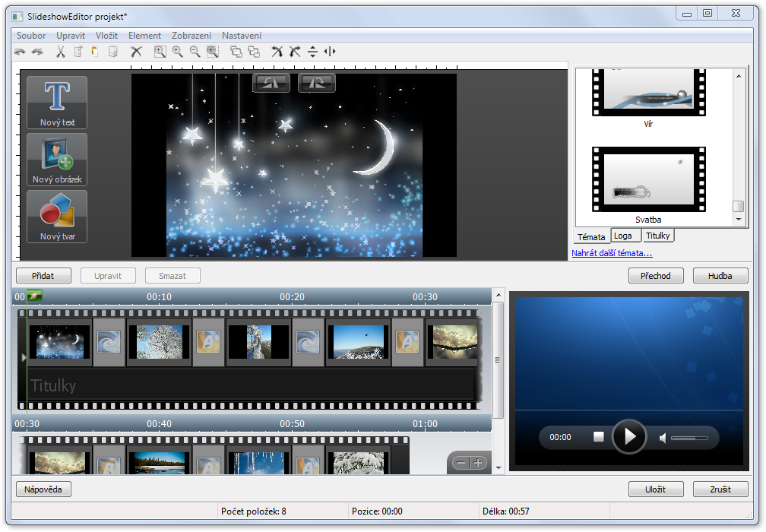Select the Nový tvar shape tool
The height and width of the screenshot is (532, 766).
(56, 217)
